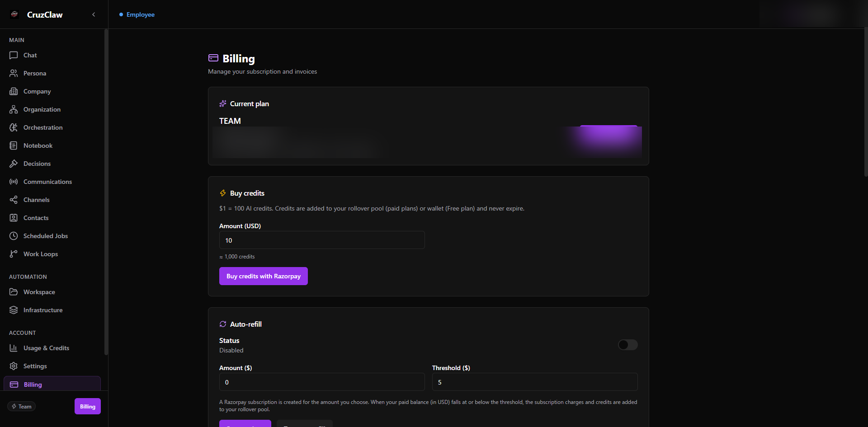Viewport: 868px width, 427px height.
Task: Open the Billing menu item
Action: (52, 384)
